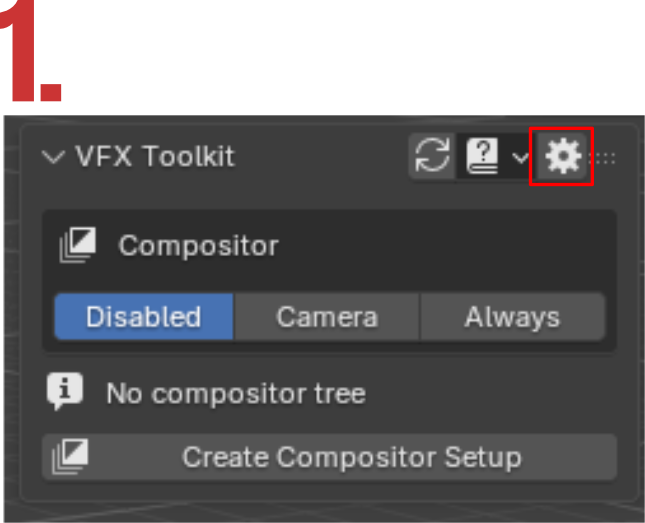Click the Disabled text label
The width and height of the screenshot is (645, 523).
[144, 317]
